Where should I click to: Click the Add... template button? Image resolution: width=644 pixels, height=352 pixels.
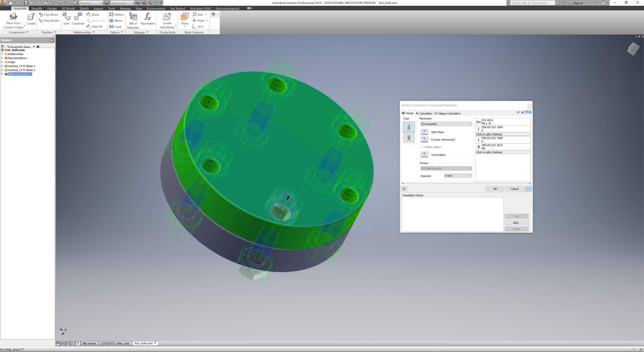516,223
